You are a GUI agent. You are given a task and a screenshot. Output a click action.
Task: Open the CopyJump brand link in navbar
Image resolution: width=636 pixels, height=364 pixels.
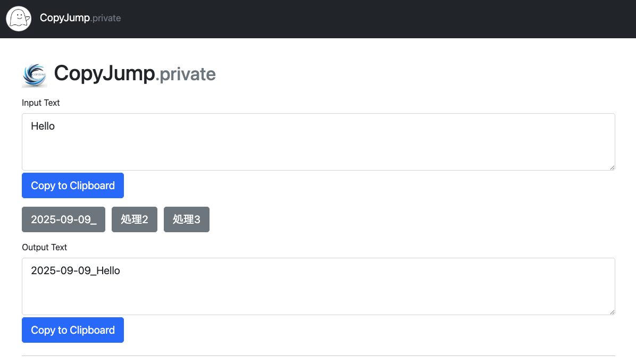64,18
